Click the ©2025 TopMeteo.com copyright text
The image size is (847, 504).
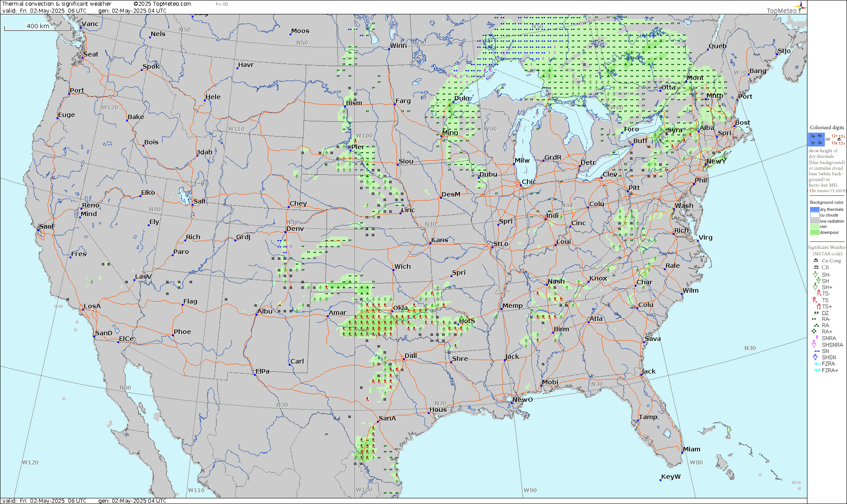(x=162, y=3)
